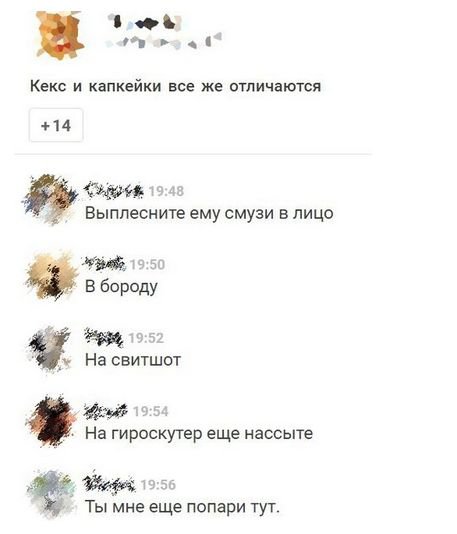
Task: Click the comment 'Ты мне еще попари тут.'
Action: tap(182, 507)
